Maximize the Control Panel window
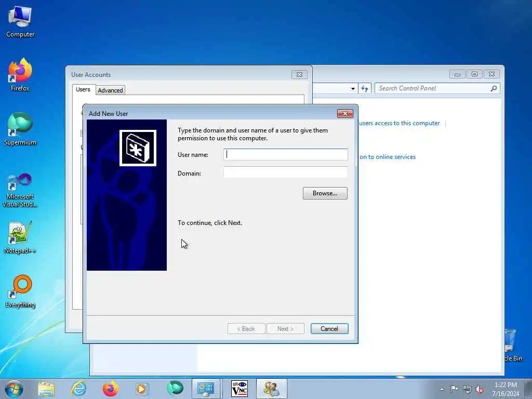 (474, 74)
